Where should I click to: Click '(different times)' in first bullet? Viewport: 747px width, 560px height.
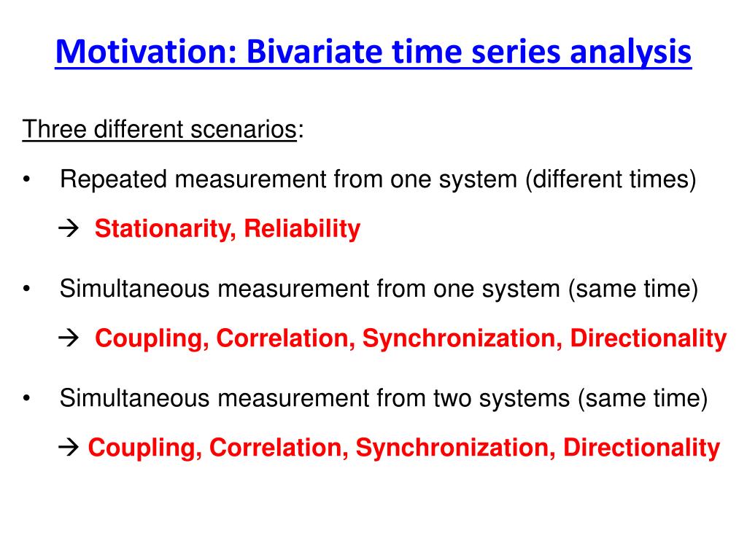[x=611, y=179]
